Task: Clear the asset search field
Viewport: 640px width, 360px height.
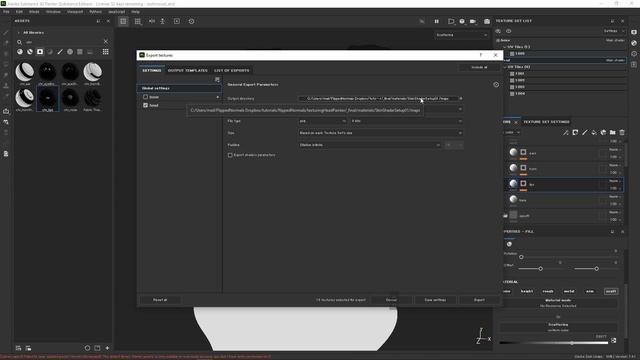Action: coord(106,42)
